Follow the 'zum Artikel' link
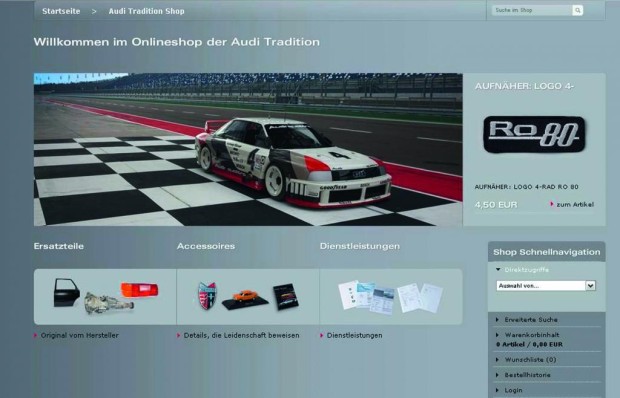Image resolution: width=620 pixels, height=398 pixels. [x=575, y=204]
